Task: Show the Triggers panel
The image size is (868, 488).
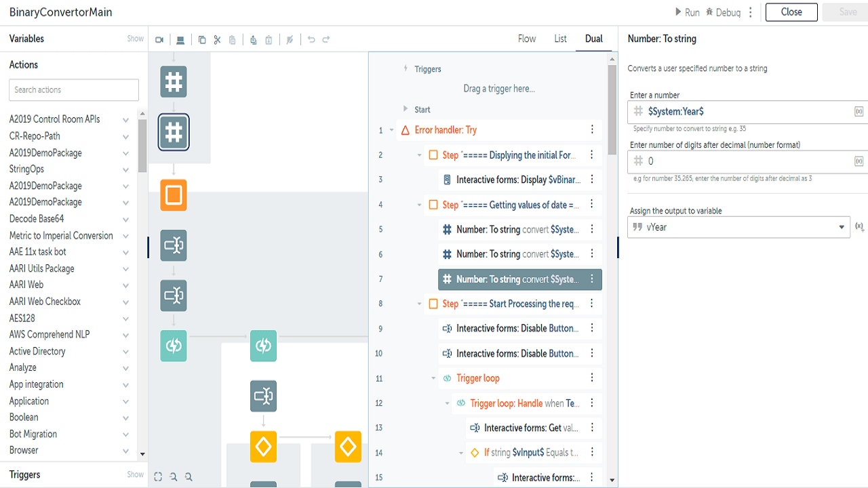Action: pyautogui.click(x=136, y=474)
